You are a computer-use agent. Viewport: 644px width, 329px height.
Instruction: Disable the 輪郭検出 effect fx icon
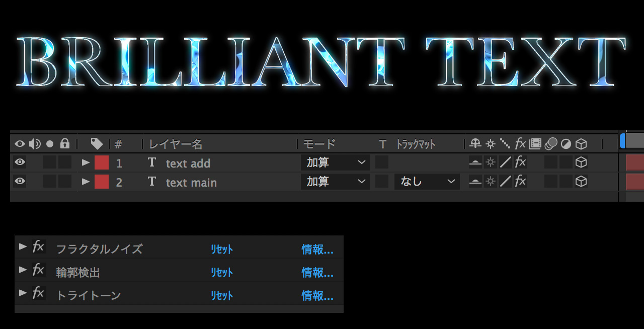(x=38, y=270)
